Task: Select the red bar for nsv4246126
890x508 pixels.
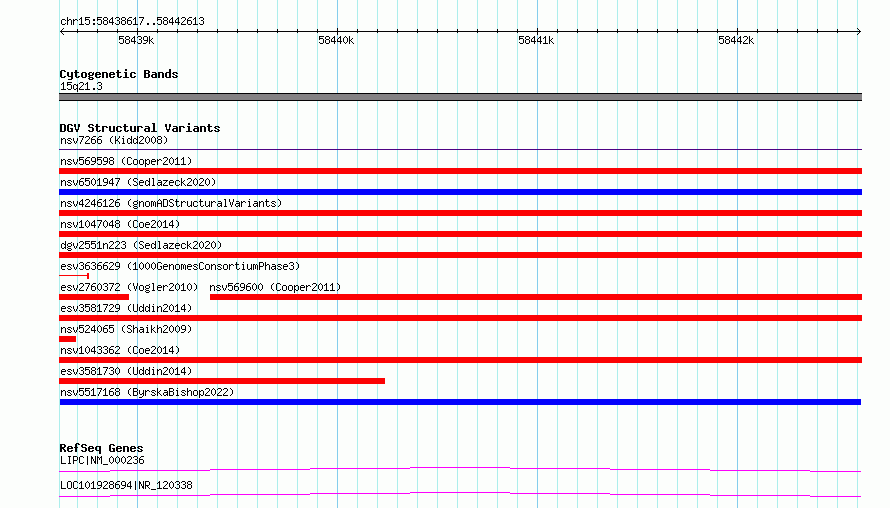Action: 460,213
